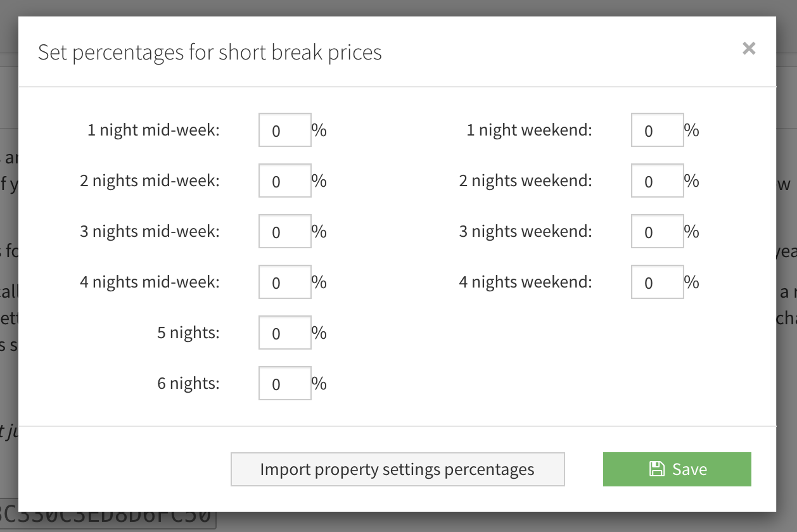Click the floppy disk icon on Save
797x532 pixels.
[657, 469]
